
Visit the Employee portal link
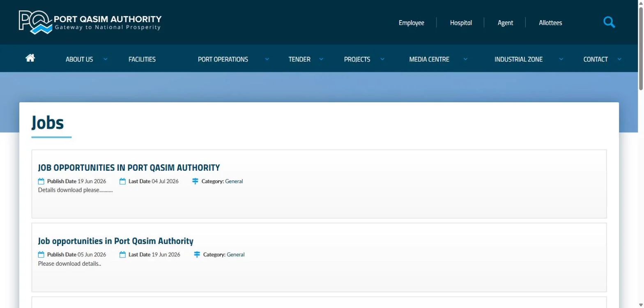[x=412, y=23]
